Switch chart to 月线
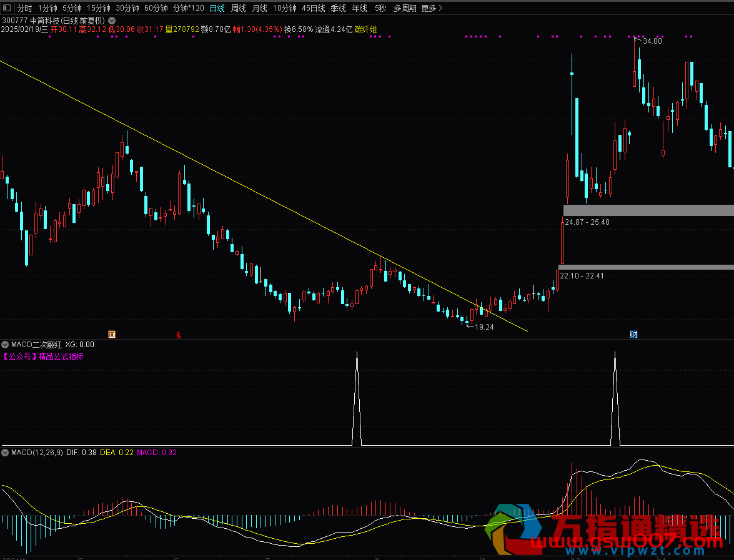734x560 pixels. [x=260, y=8]
